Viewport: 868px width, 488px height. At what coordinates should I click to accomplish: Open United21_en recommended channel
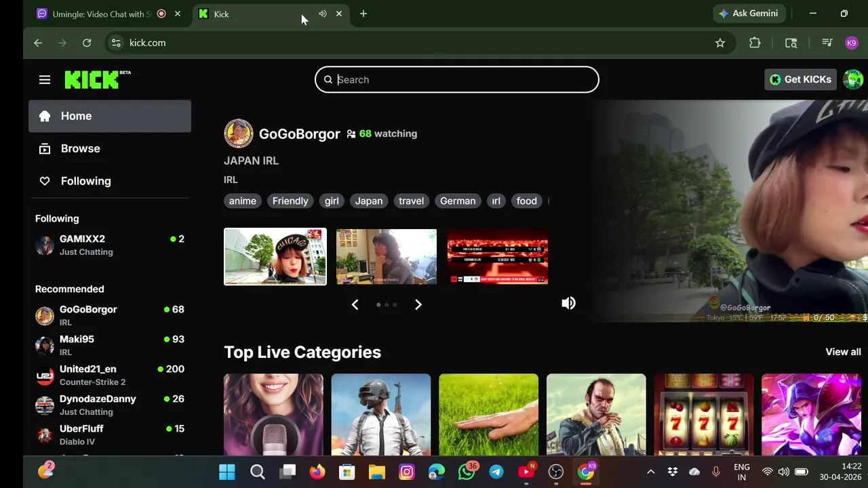click(x=110, y=375)
